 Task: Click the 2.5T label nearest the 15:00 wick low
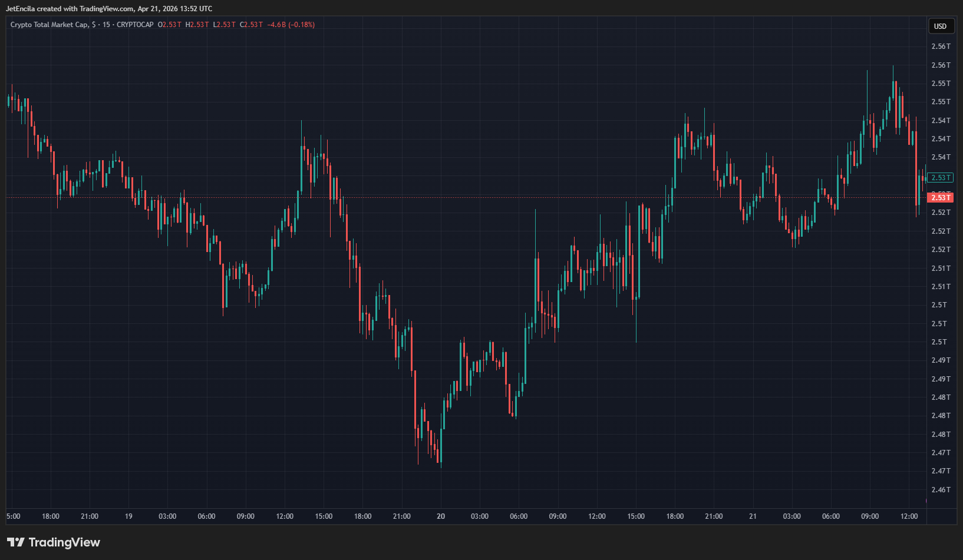tap(939, 342)
